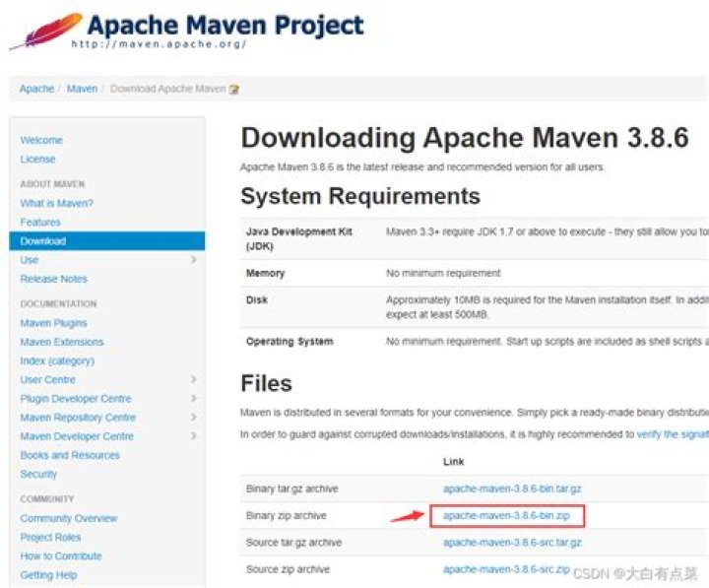Click the Source tar.gz archive cell

[293, 543]
